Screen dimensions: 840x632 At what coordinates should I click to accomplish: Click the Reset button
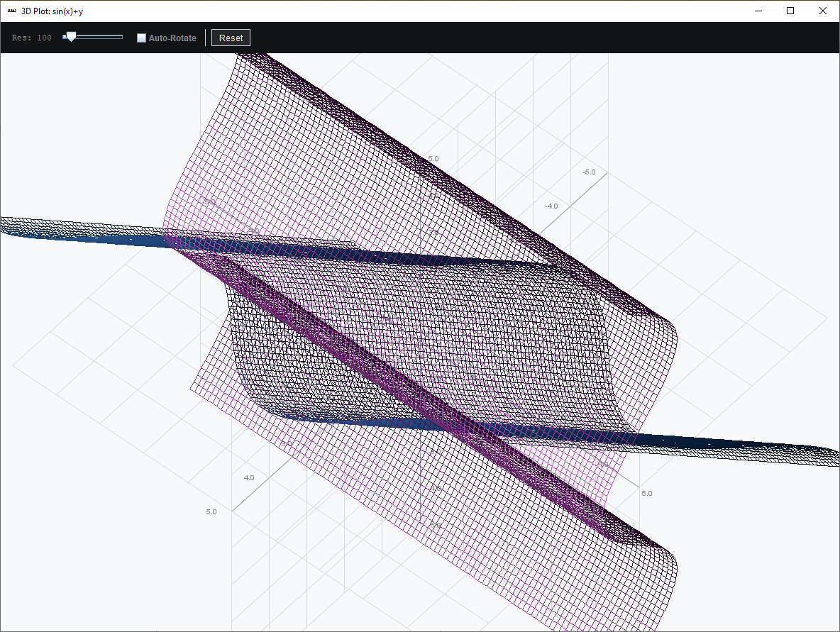pyautogui.click(x=231, y=38)
